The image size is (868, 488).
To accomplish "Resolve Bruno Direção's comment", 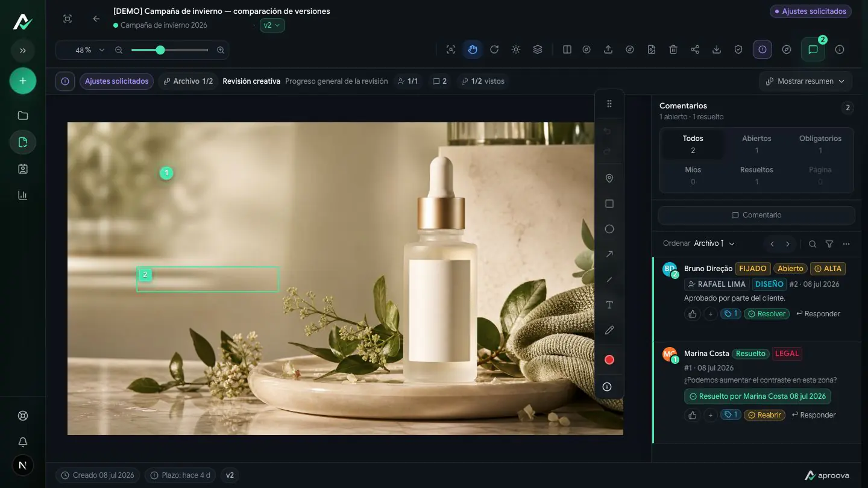I will point(767,314).
